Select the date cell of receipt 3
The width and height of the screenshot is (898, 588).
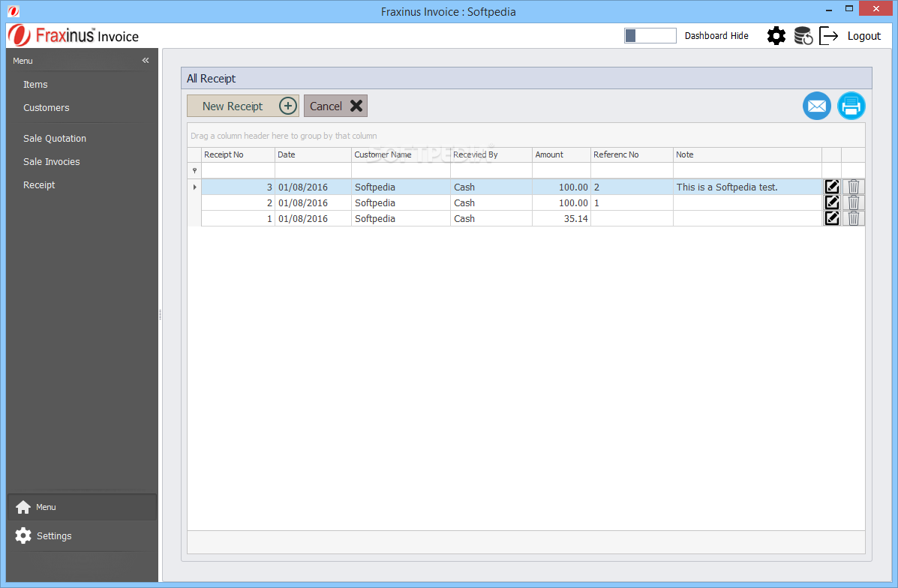pyautogui.click(x=314, y=187)
